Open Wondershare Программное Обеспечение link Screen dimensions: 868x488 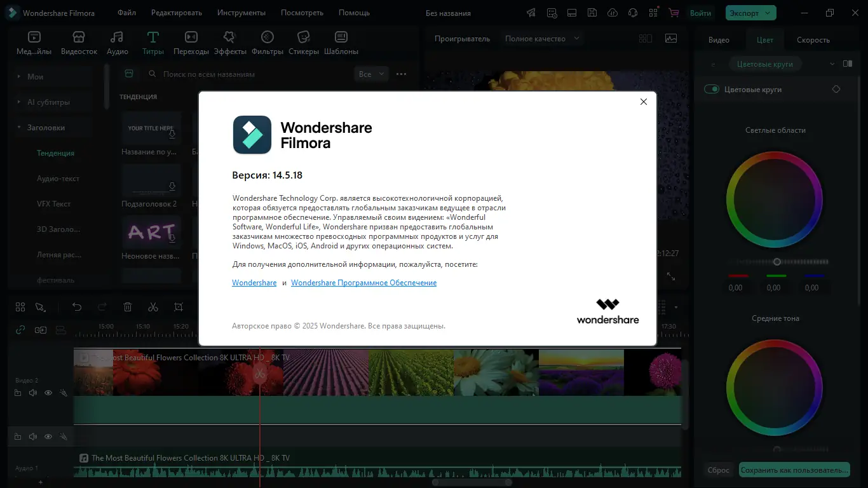tap(364, 283)
